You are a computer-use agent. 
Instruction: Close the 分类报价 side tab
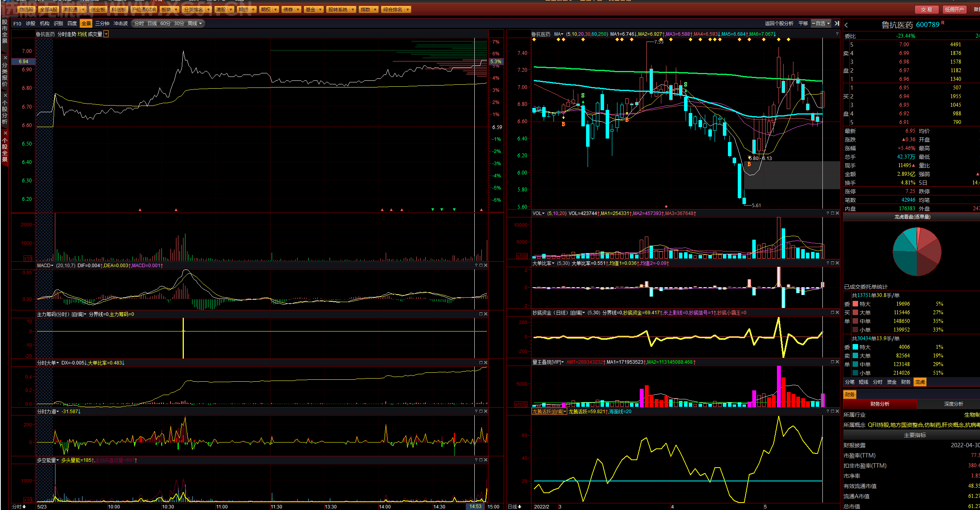pos(5,58)
